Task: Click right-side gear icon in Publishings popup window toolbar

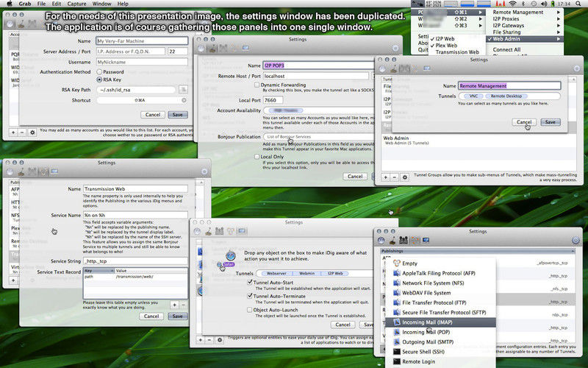Action: tap(576, 241)
